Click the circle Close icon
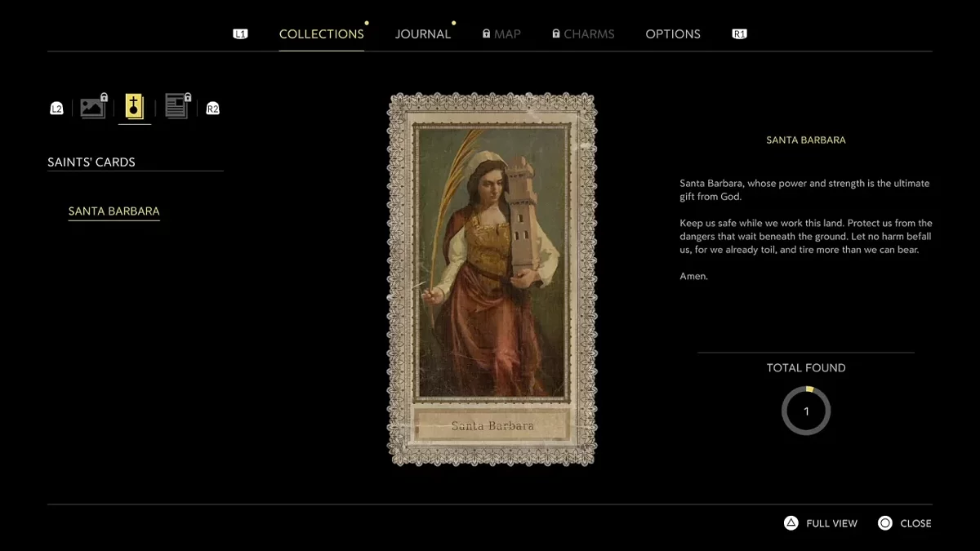 884,523
